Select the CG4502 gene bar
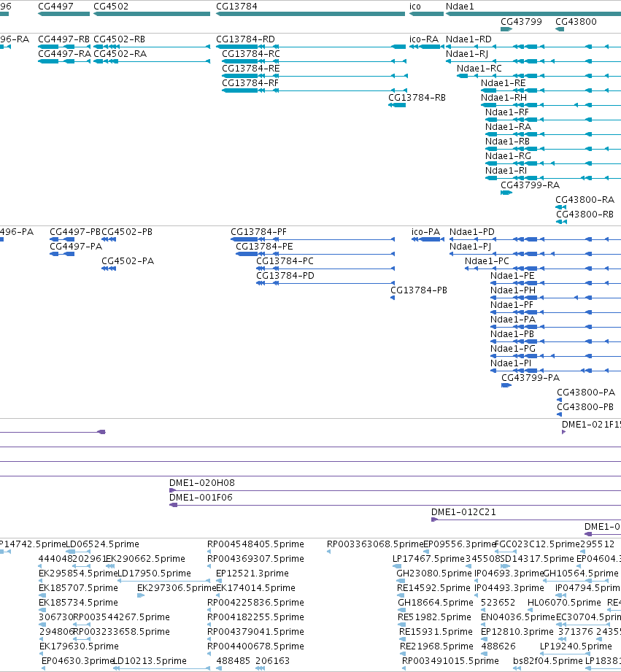621x672 pixels. point(152,14)
